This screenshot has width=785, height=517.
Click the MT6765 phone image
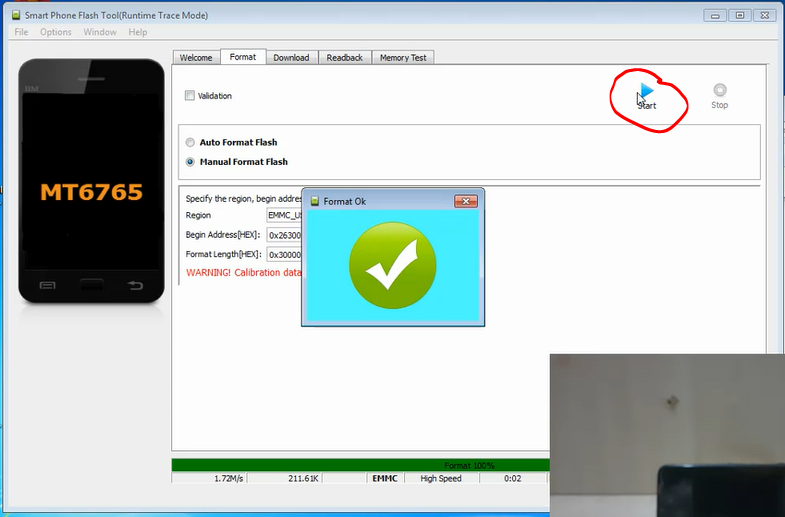[x=91, y=181]
